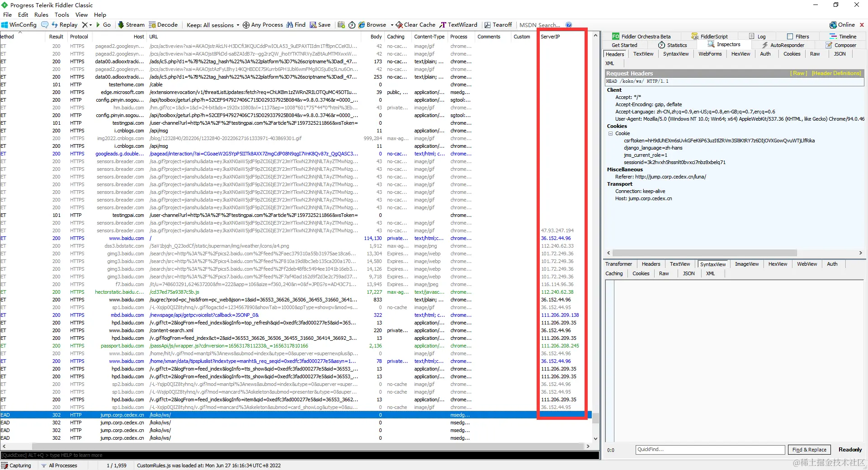Click the timer stopwatch toolbar icon

pyautogui.click(x=352, y=25)
